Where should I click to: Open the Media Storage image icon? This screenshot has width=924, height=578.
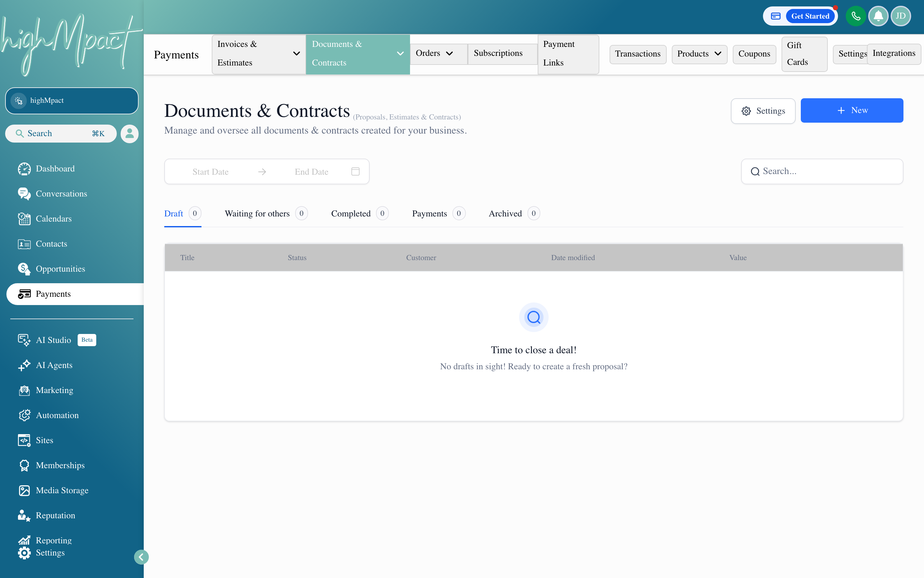(x=24, y=490)
